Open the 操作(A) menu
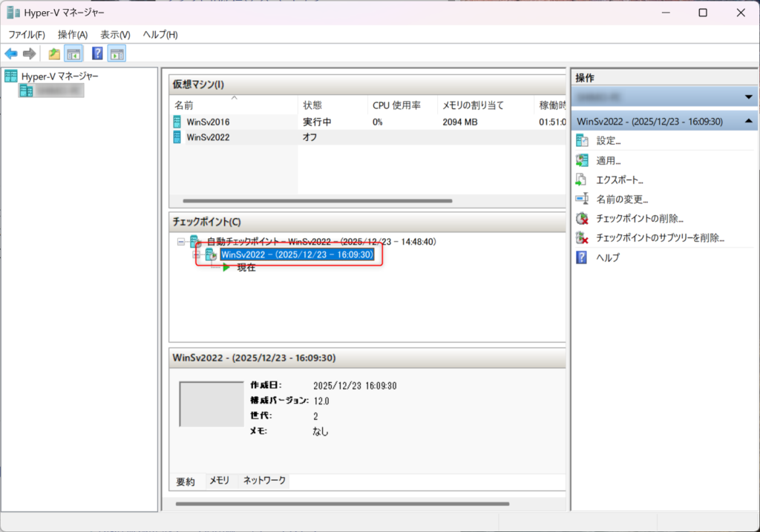This screenshot has width=760, height=532. (x=73, y=35)
